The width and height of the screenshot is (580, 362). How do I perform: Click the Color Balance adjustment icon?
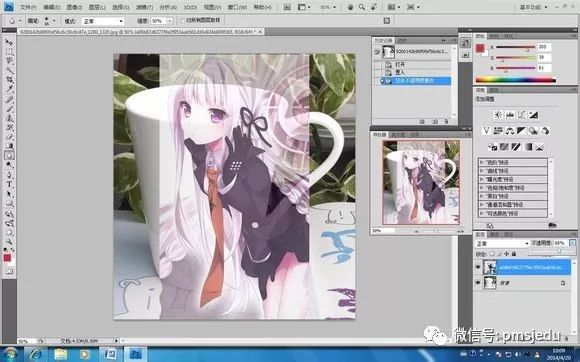tap(510, 131)
